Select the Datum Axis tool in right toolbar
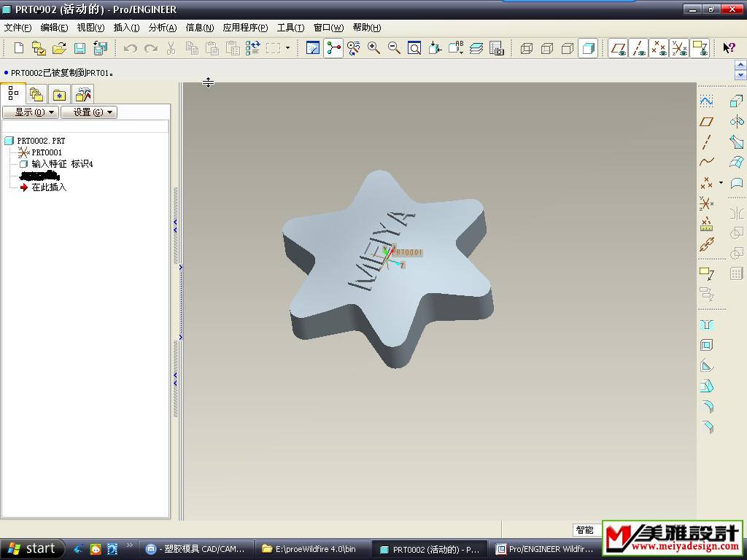747x560 pixels. (706, 142)
